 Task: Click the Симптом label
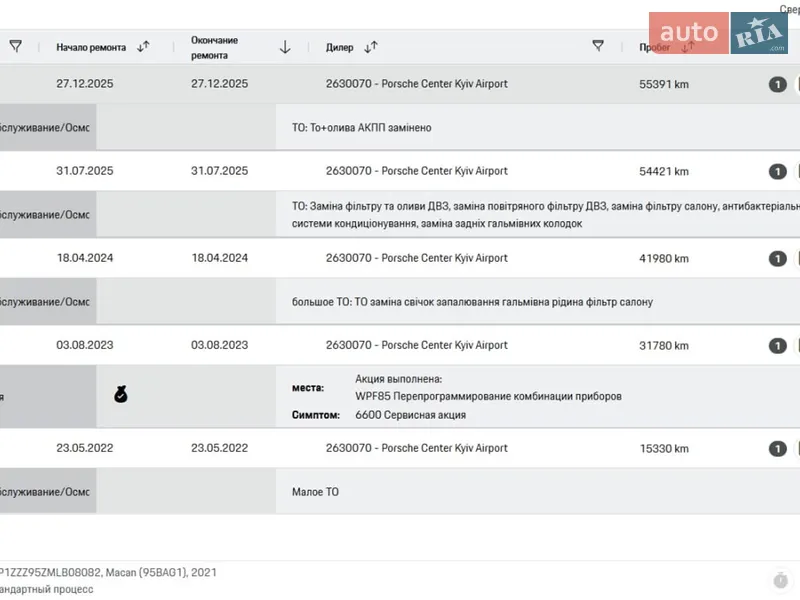pyautogui.click(x=316, y=415)
